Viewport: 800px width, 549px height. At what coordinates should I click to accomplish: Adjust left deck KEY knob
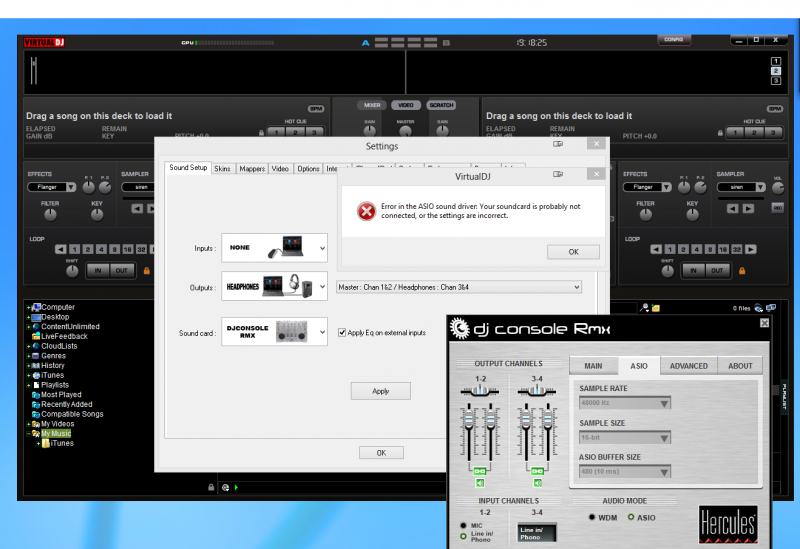pos(97,215)
